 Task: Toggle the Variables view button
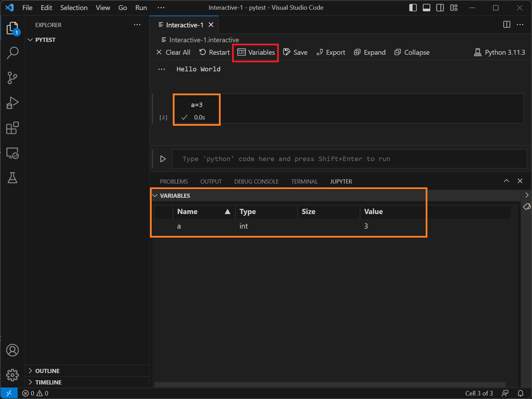(256, 52)
